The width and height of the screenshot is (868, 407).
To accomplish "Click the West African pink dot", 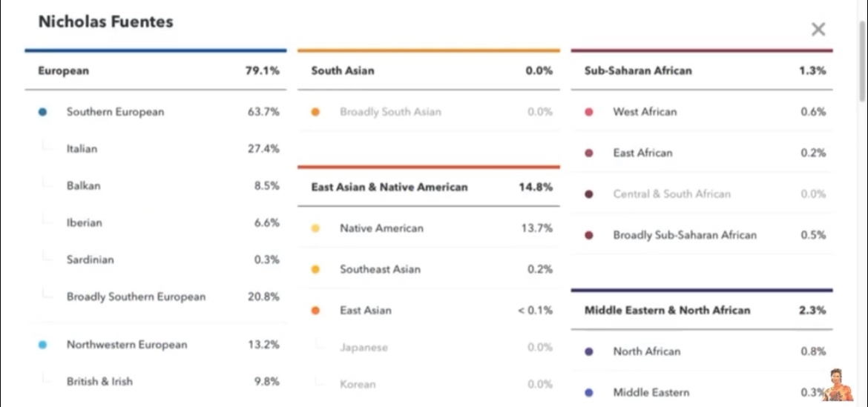I will pos(589,112).
